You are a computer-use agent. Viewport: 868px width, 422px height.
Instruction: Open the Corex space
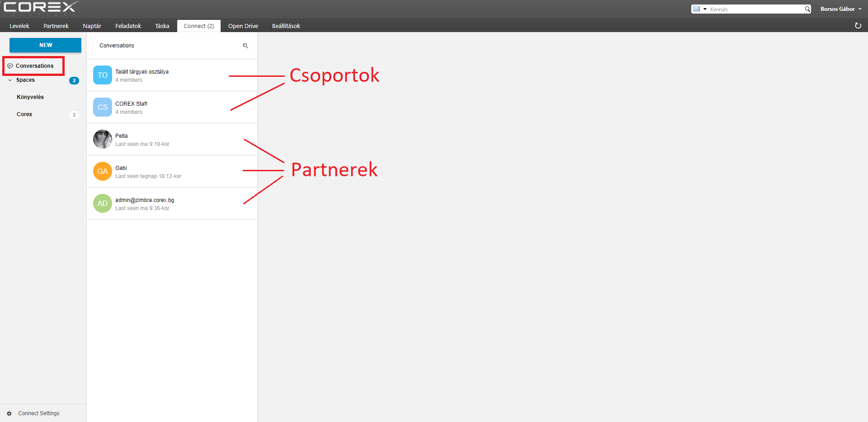tap(24, 114)
